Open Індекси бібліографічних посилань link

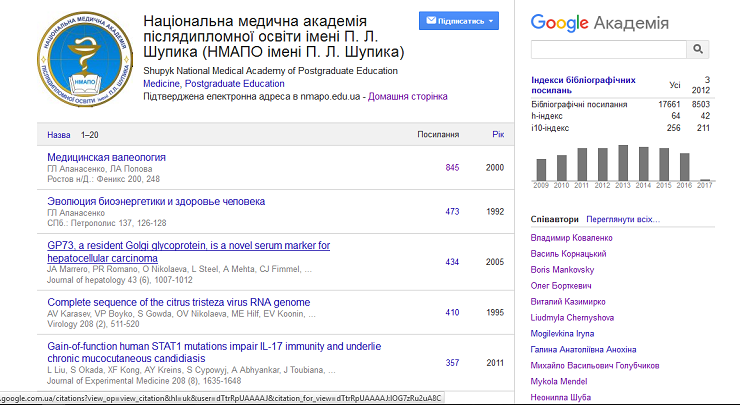(583, 85)
